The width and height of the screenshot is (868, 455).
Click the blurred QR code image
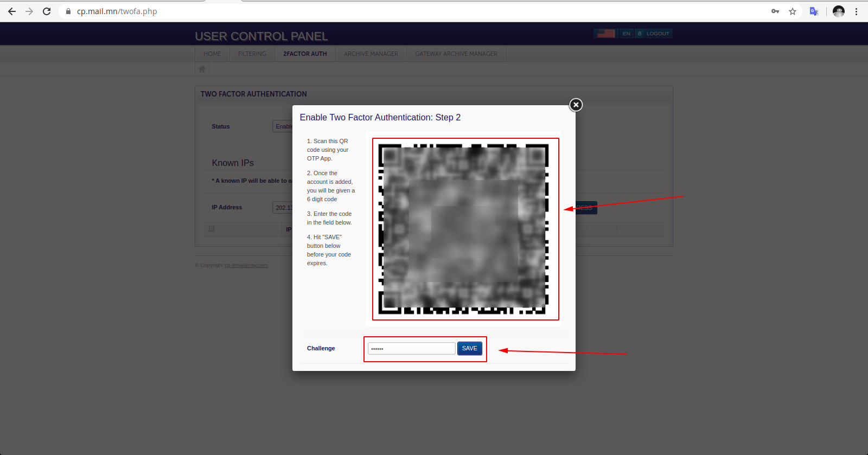[x=463, y=229]
